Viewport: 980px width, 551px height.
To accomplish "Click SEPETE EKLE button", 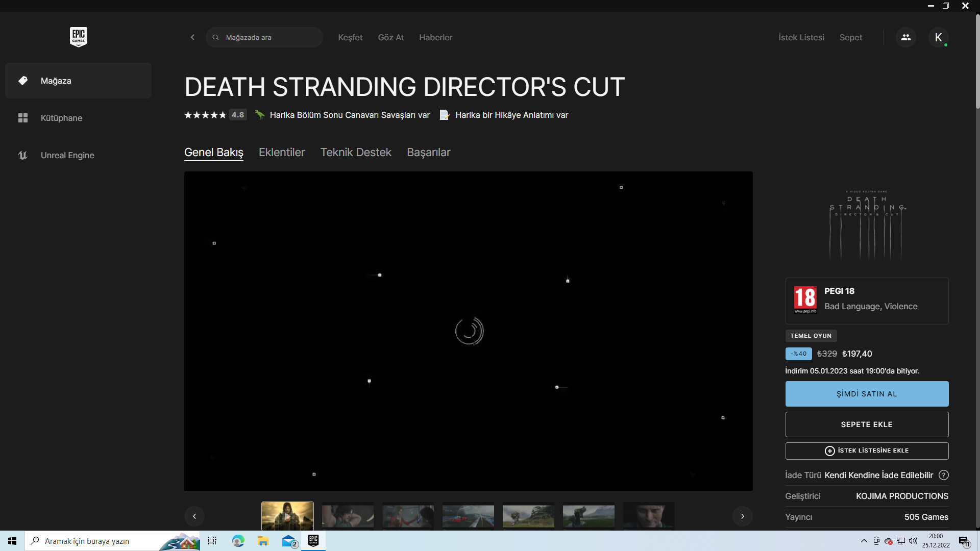I will pos(867,424).
